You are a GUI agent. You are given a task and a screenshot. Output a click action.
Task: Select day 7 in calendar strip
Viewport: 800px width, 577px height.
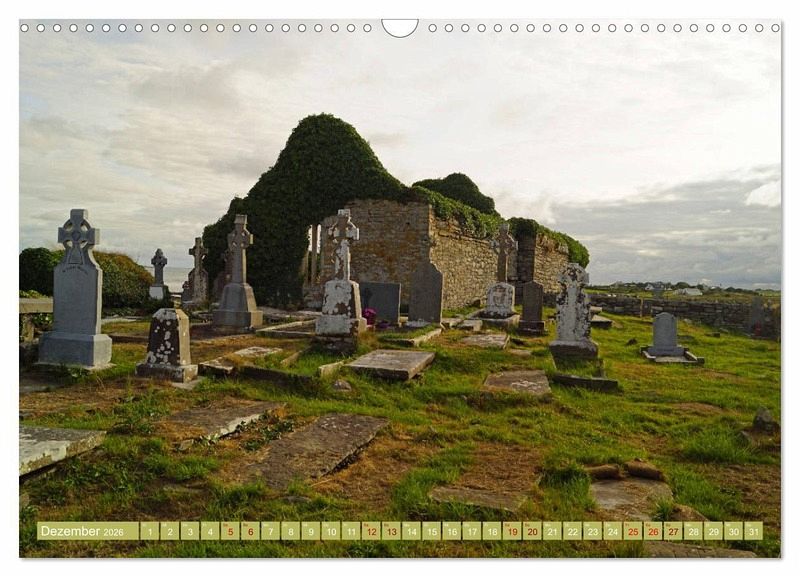pyautogui.click(x=270, y=531)
